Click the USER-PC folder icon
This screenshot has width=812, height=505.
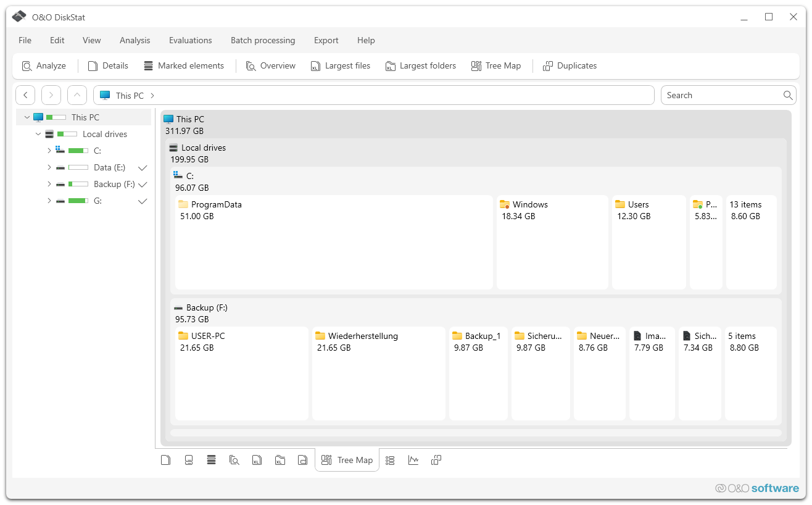point(183,336)
